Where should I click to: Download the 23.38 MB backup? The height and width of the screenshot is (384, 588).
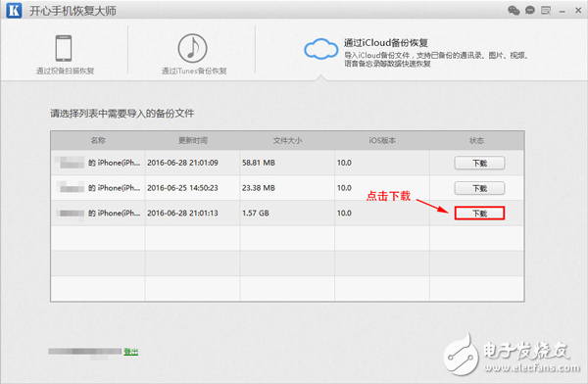[479, 188]
